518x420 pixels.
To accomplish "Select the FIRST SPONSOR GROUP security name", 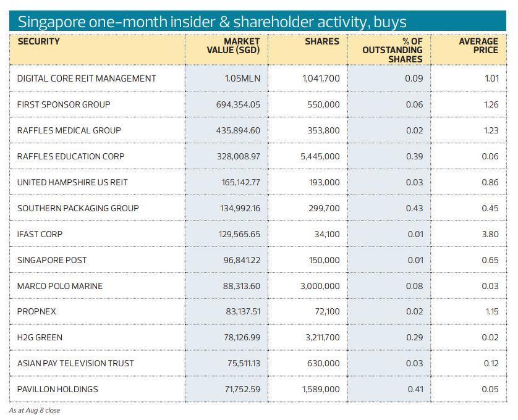I will [x=64, y=104].
